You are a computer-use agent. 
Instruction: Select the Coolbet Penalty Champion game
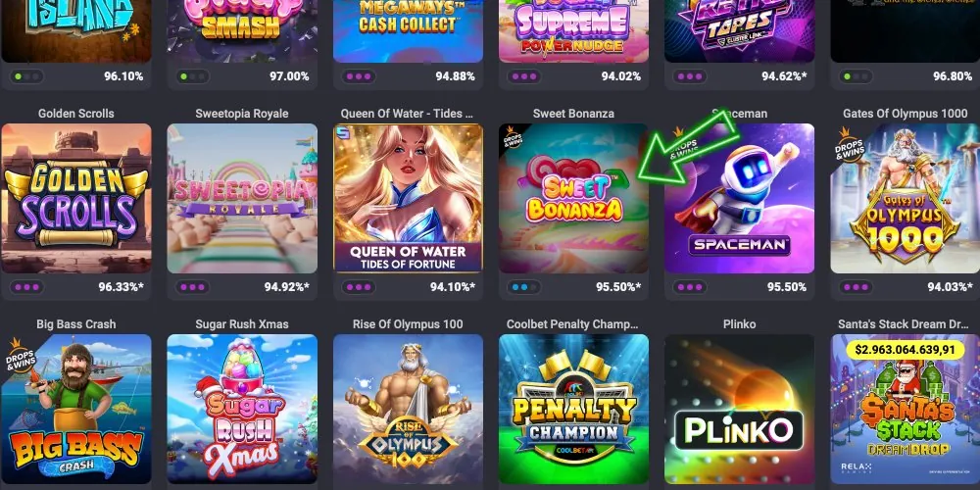[x=573, y=409]
